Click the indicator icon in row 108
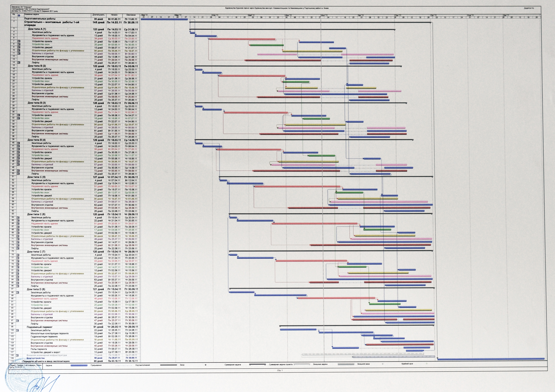Viewport: 555px width, 392px height. (x=17, y=355)
